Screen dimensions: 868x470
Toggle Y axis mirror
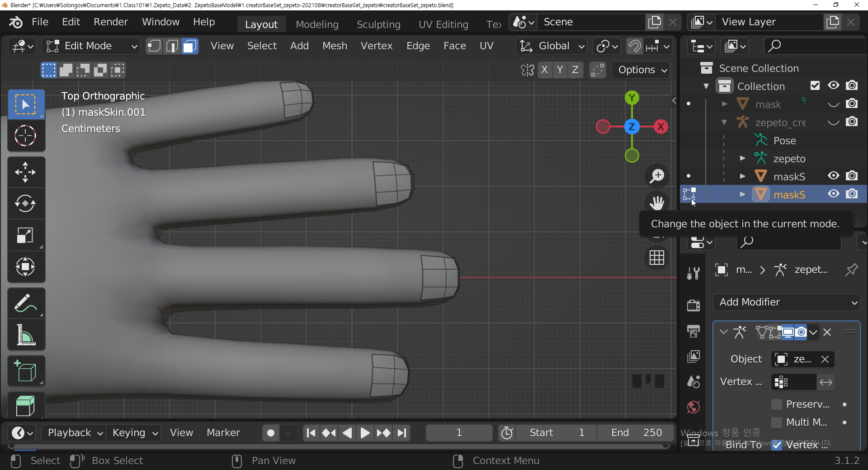pyautogui.click(x=560, y=70)
